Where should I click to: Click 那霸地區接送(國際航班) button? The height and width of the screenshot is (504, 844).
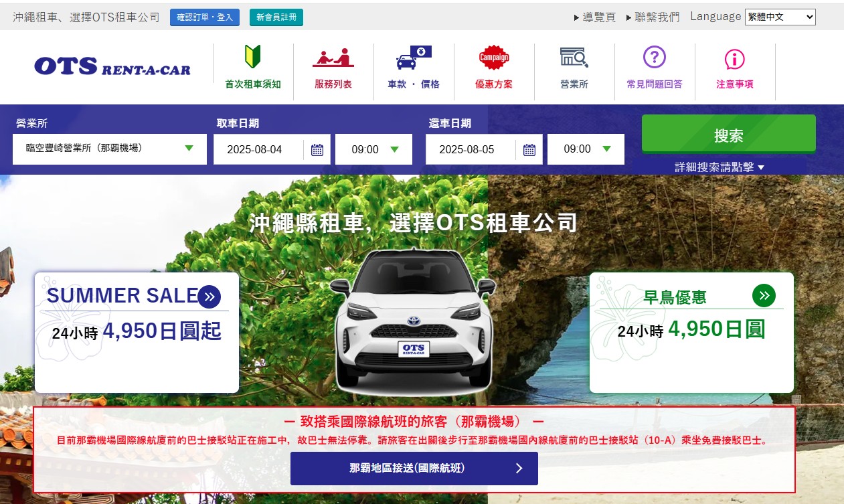[x=414, y=469]
